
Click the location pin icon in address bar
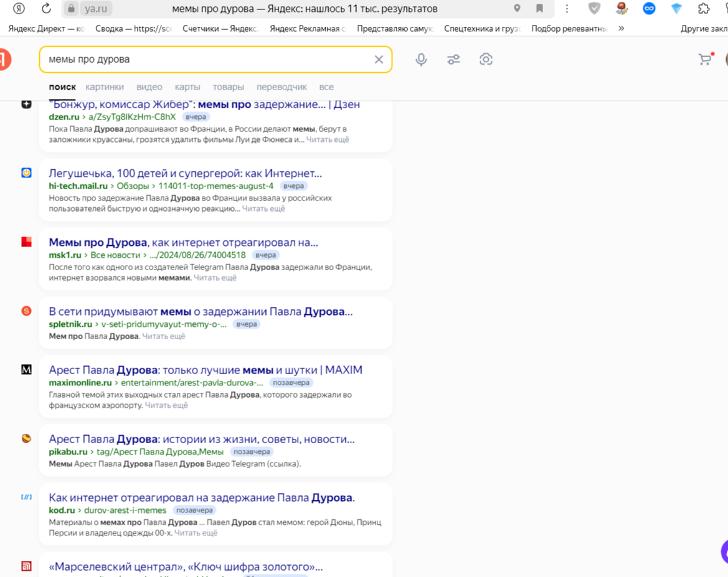pos(517,8)
